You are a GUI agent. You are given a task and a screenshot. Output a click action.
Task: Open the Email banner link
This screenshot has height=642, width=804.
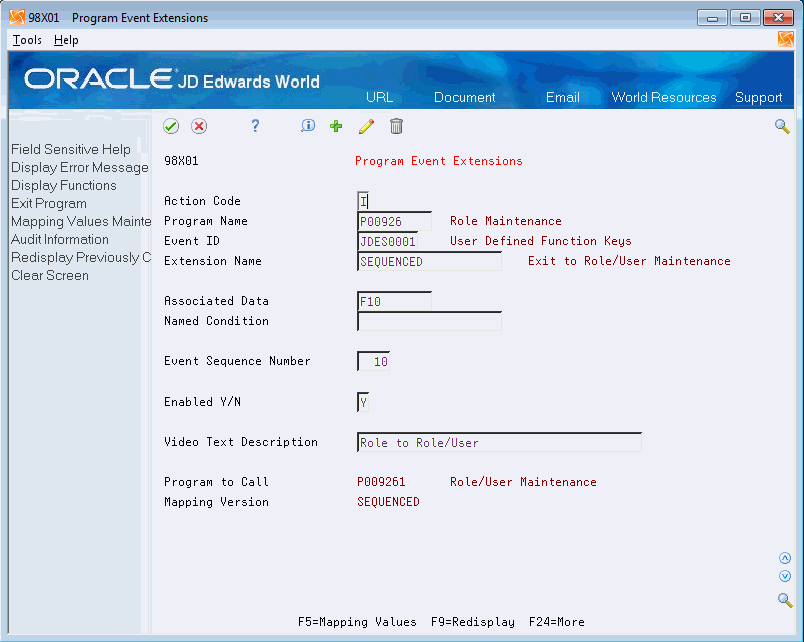pos(562,97)
